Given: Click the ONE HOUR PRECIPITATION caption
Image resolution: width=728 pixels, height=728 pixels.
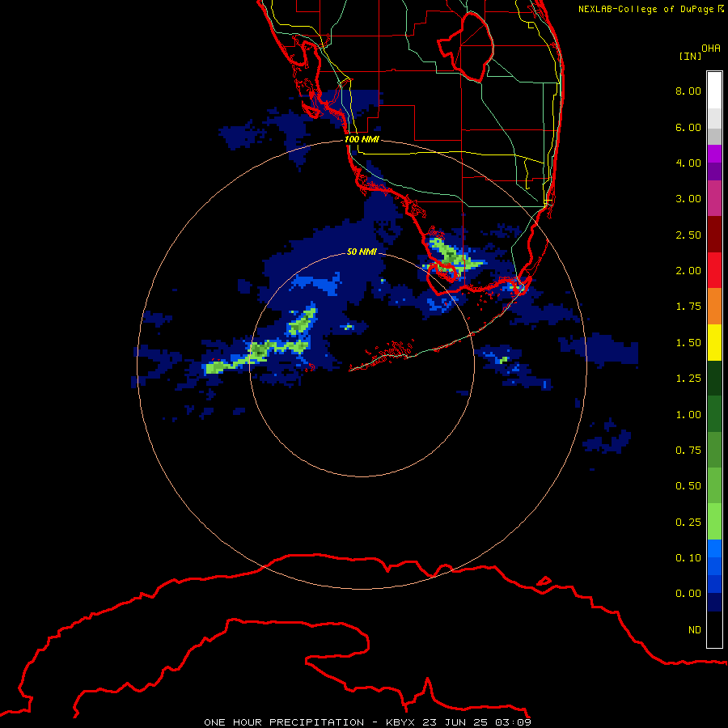Looking at the screenshot, I should [x=284, y=722].
